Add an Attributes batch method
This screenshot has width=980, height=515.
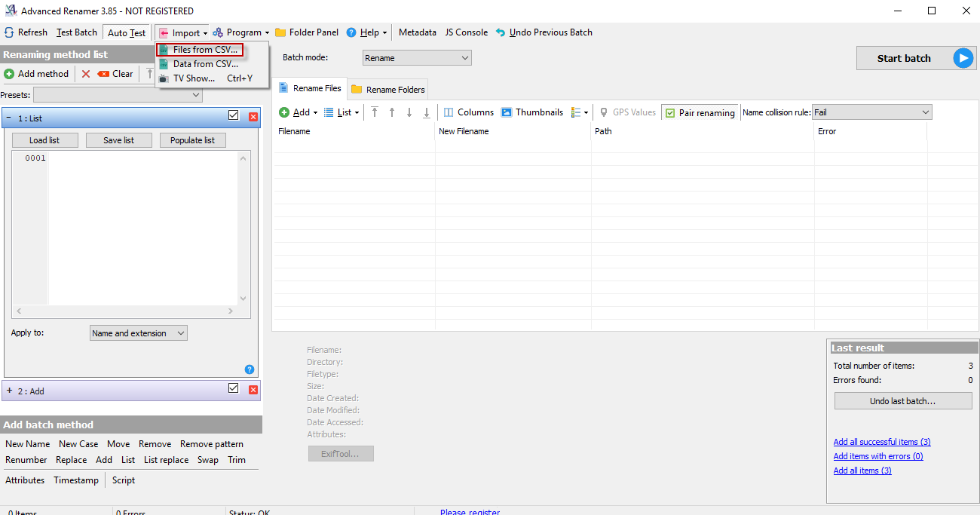click(x=25, y=480)
